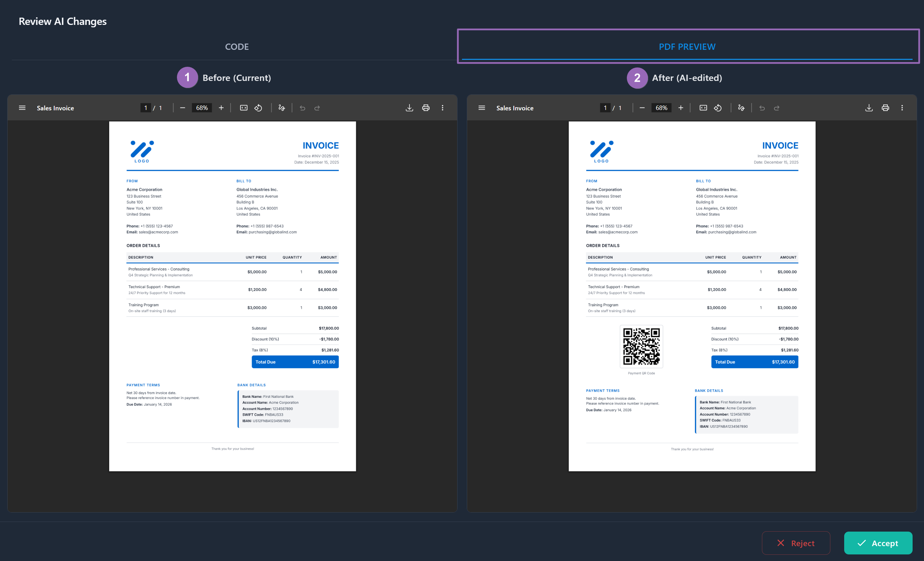924x561 pixels.
Task: Edit page number in the After viewer
Action: (x=605, y=108)
